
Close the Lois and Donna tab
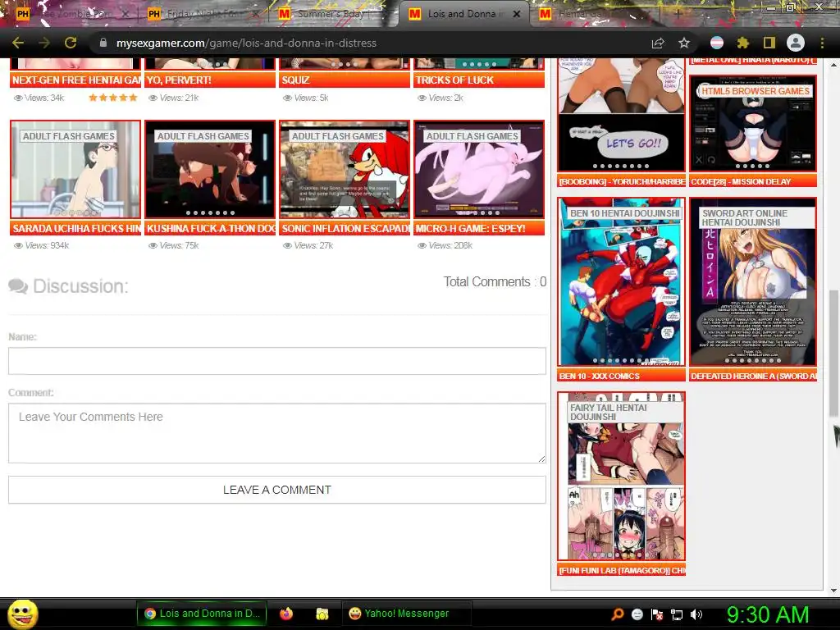tap(517, 14)
